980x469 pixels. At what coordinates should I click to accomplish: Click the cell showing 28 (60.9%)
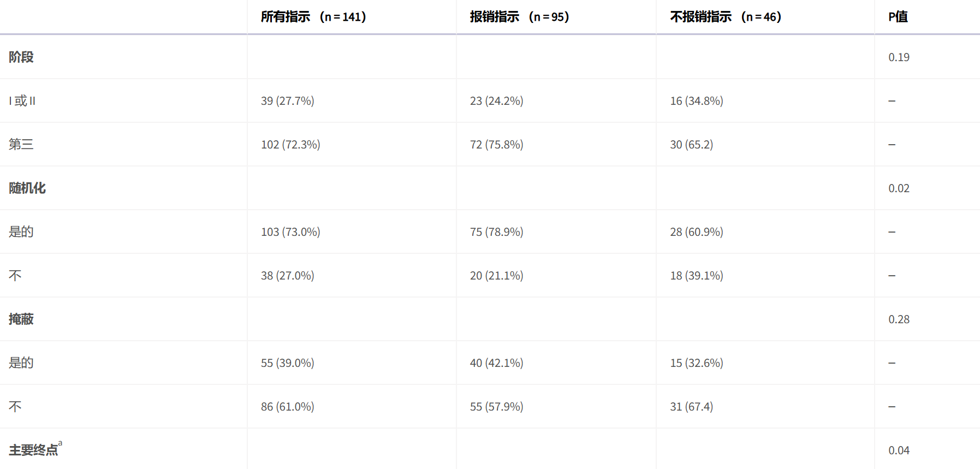(697, 232)
